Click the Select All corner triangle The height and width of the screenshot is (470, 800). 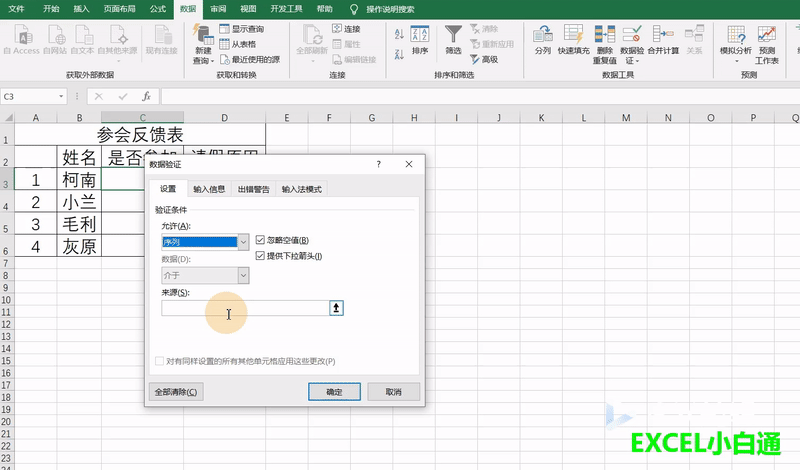[x=7, y=117]
